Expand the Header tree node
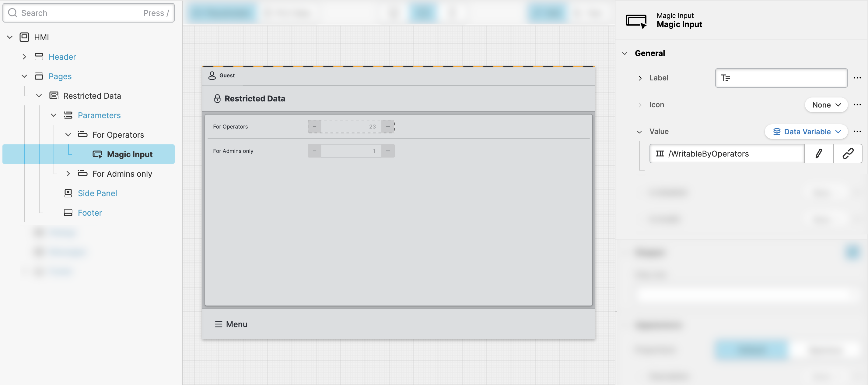868x385 pixels. [x=24, y=57]
